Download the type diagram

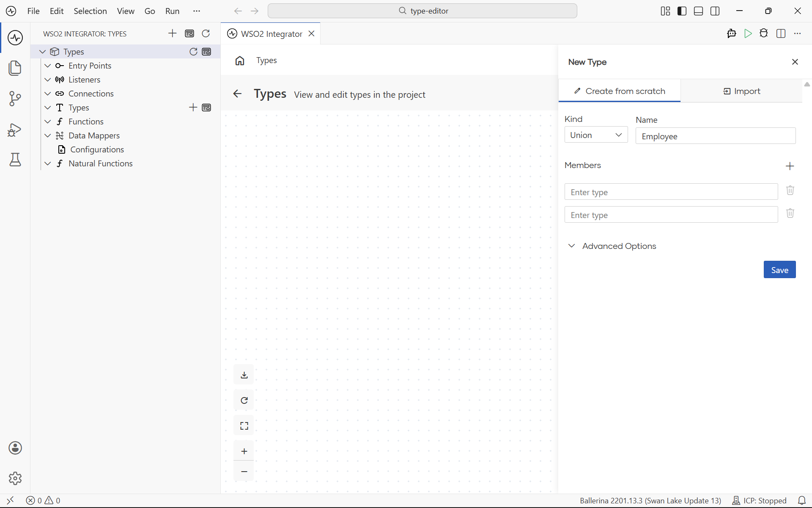244,375
